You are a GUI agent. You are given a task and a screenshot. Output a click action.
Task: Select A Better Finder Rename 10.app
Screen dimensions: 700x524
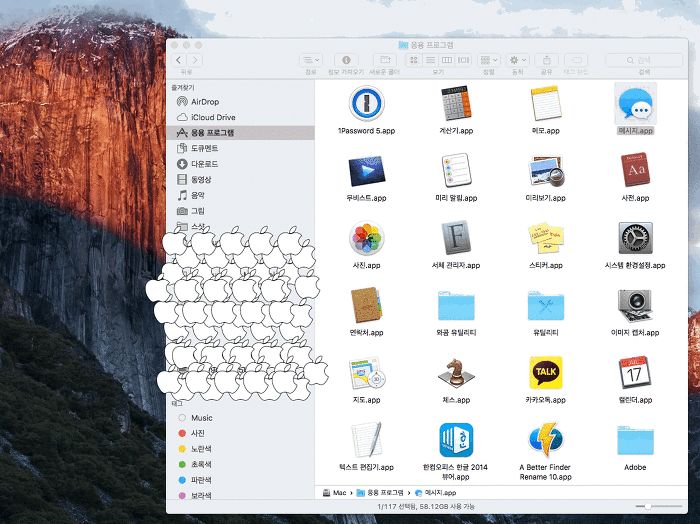[546, 440]
